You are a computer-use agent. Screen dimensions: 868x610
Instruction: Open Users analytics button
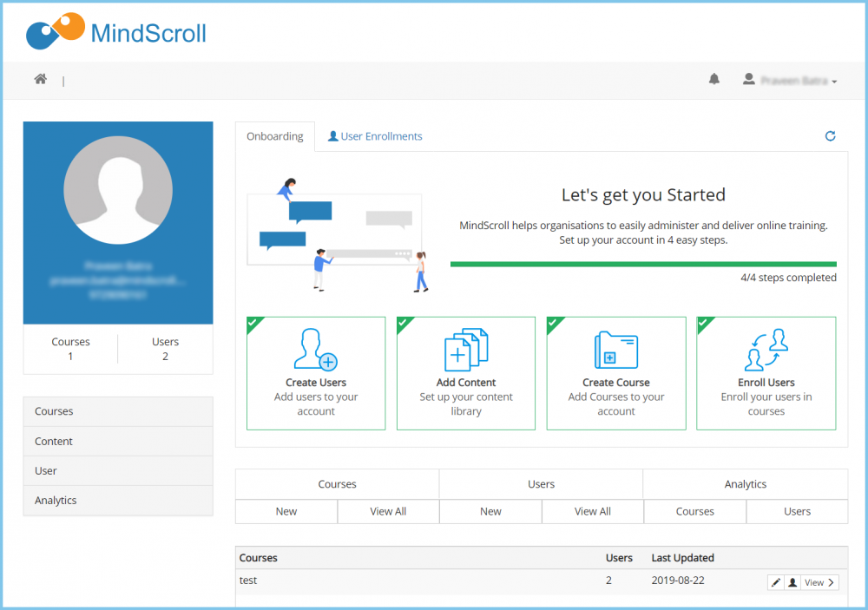coord(797,511)
